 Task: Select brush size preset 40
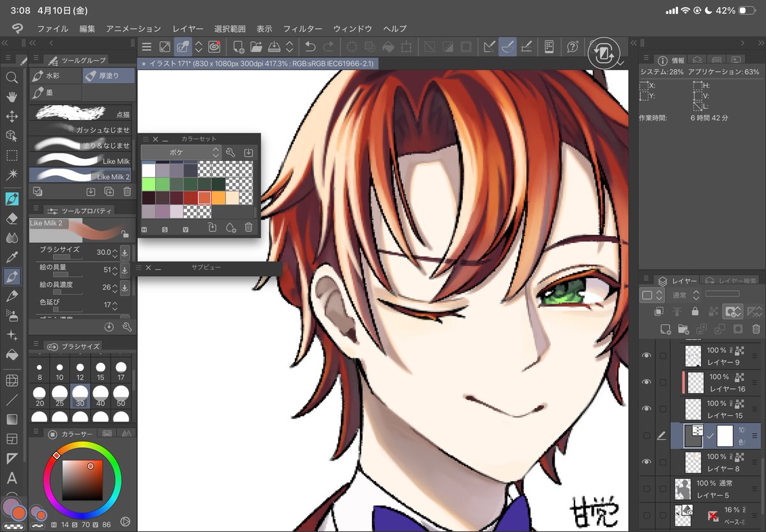pos(100,395)
